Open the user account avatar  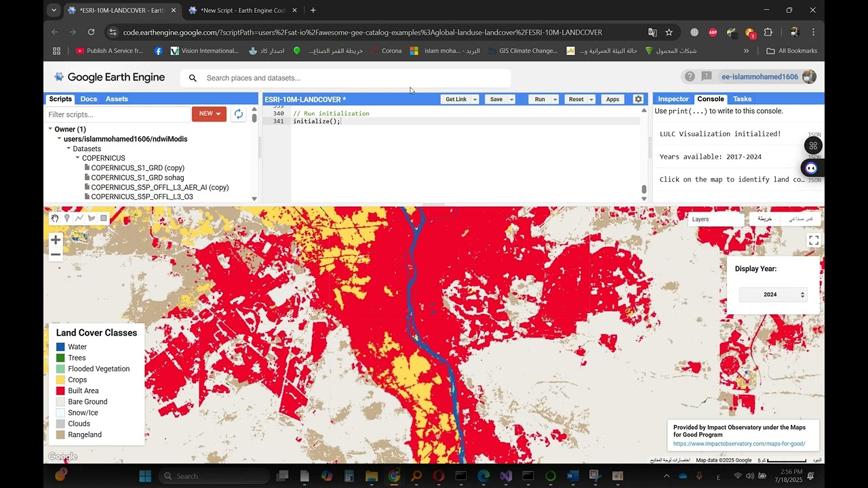point(809,77)
